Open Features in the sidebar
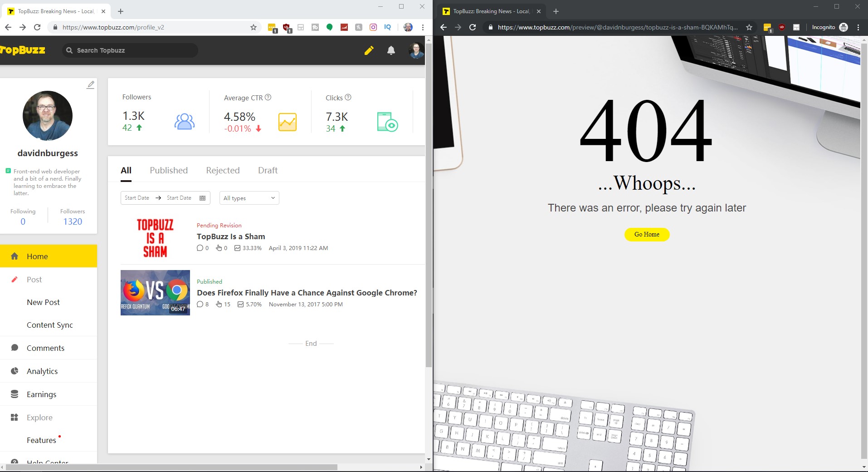868x472 pixels. tap(49, 440)
